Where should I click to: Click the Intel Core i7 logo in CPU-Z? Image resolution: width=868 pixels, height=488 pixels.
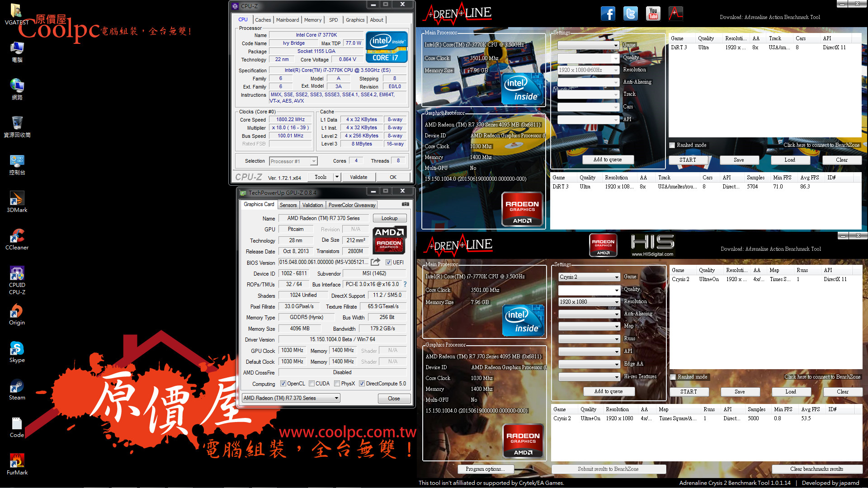pyautogui.click(x=387, y=47)
